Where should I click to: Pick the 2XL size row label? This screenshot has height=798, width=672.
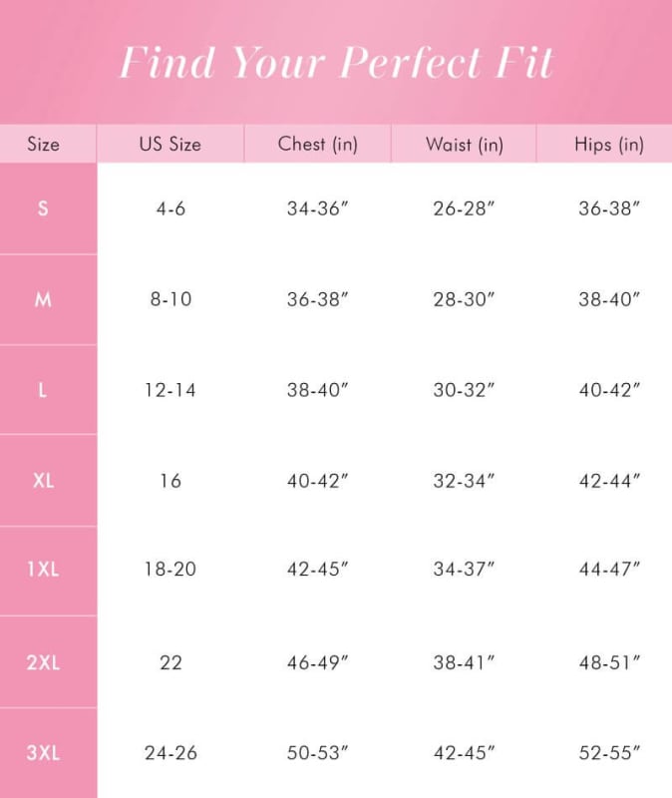(x=43, y=661)
